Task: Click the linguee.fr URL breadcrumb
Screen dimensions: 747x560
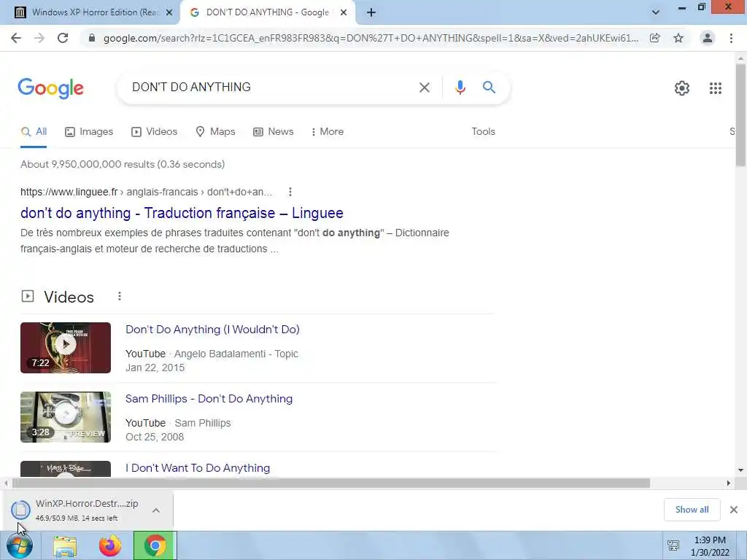Action: click(x=146, y=192)
